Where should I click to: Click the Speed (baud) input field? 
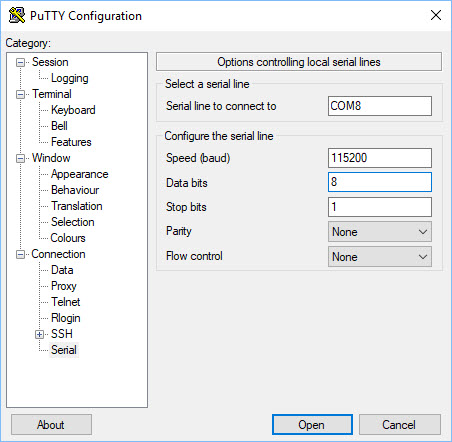pos(380,158)
